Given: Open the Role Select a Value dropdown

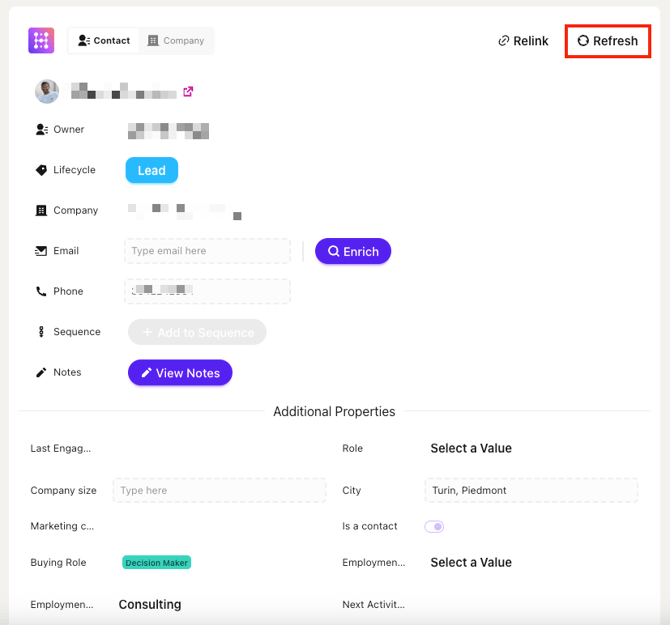Looking at the screenshot, I should coord(471,449).
